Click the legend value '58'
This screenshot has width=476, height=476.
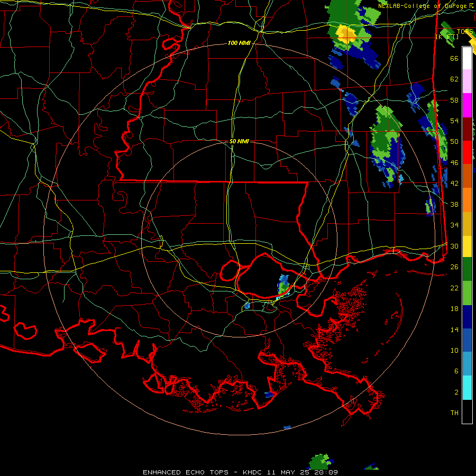point(454,100)
